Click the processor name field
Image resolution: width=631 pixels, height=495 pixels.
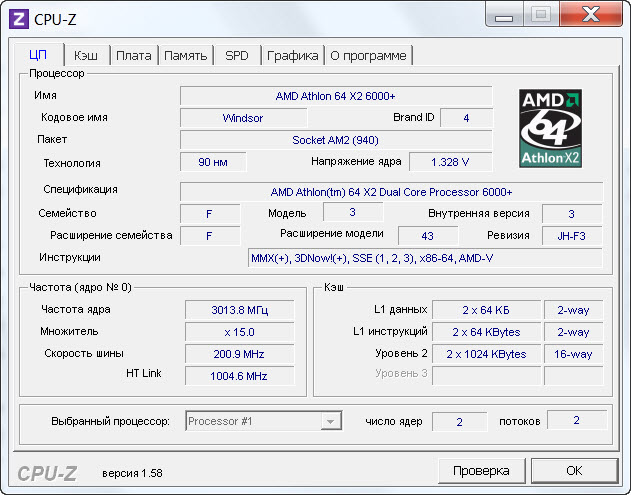335,96
